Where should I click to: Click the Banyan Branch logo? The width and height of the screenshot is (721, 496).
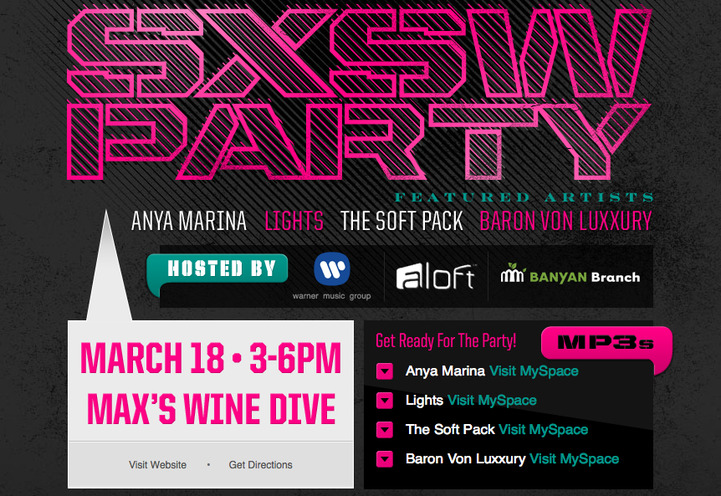pyautogui.click(x=570, y=274)
